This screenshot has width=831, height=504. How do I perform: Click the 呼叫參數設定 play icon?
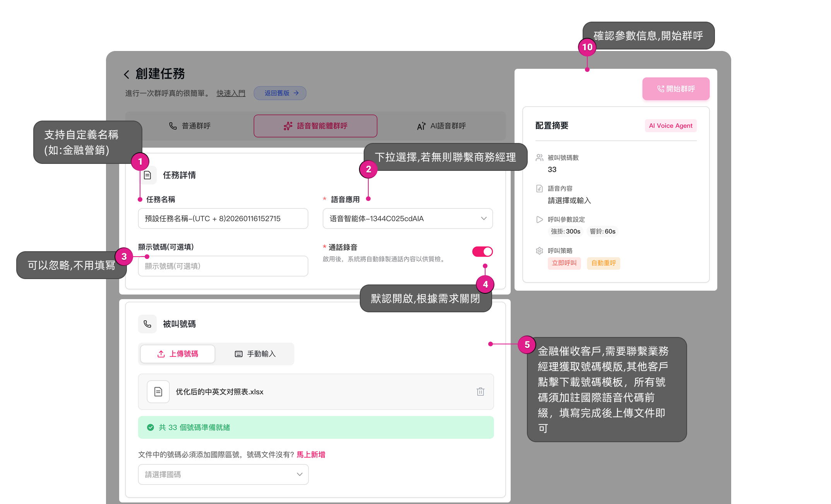[x=539, y=220]
